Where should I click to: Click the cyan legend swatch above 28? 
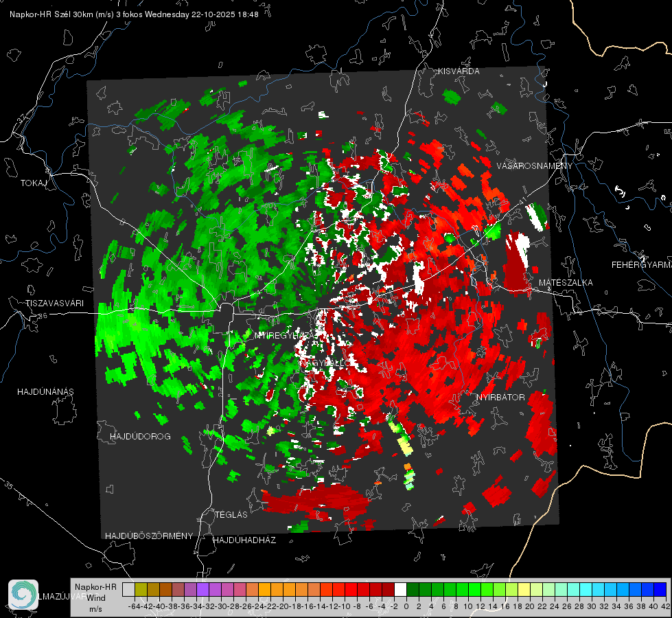pyautogui.click(x=586, y=589)
